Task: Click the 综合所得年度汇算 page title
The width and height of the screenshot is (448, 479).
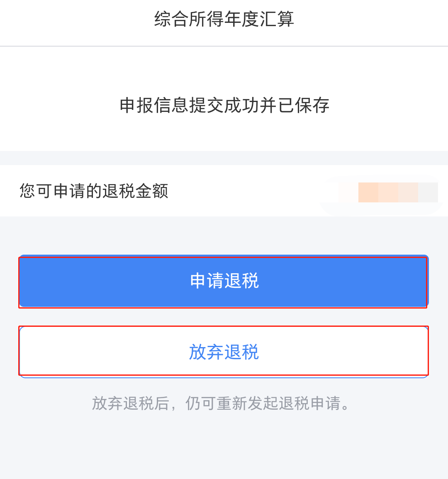Action: click(224, 19)
